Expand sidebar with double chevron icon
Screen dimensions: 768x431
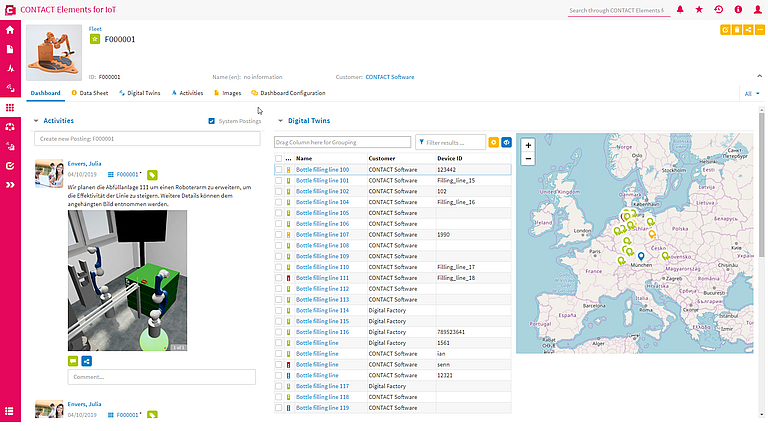tap(10, 185)
